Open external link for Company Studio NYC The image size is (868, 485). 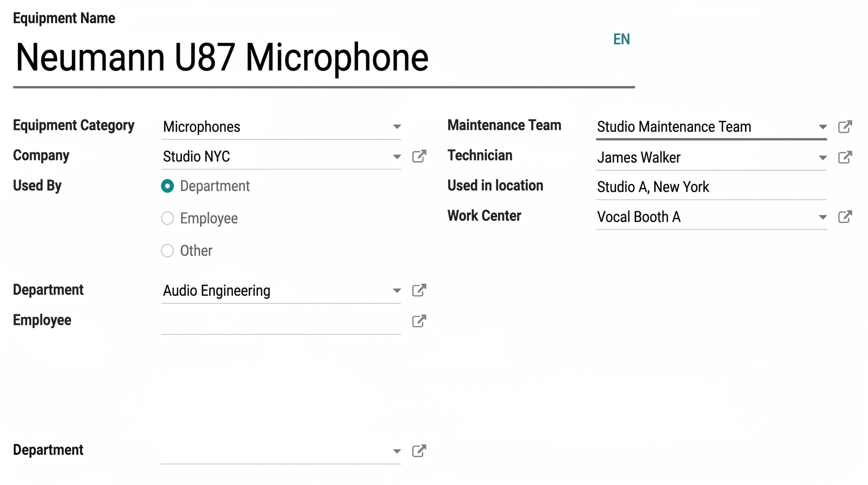point(419,156)
